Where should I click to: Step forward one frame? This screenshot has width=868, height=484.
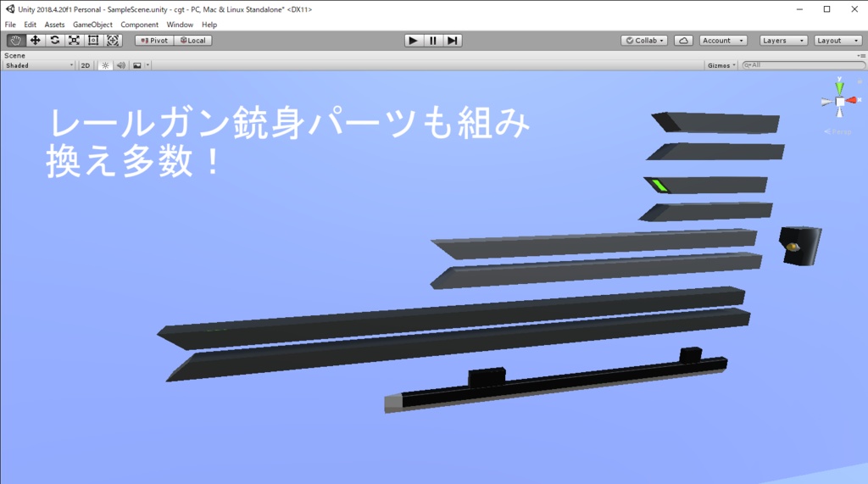(453, 41)
